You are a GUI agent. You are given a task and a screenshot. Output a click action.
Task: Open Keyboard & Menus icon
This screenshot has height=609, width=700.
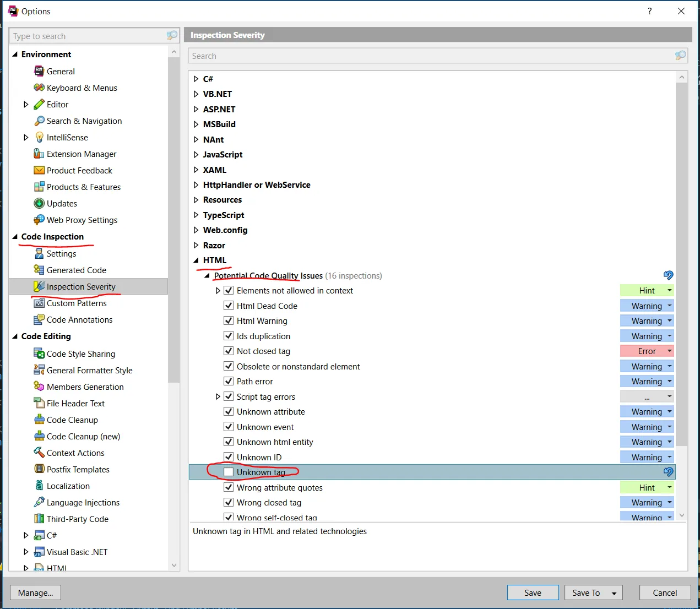coord(39,88)
